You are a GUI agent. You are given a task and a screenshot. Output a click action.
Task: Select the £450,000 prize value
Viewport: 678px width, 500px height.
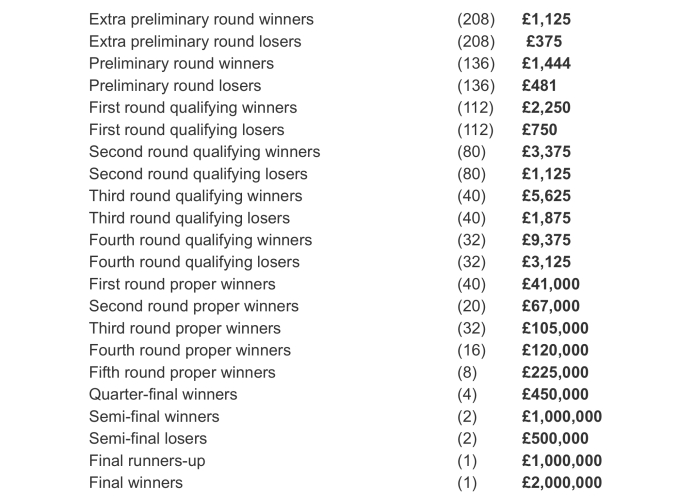coord(555,394)
